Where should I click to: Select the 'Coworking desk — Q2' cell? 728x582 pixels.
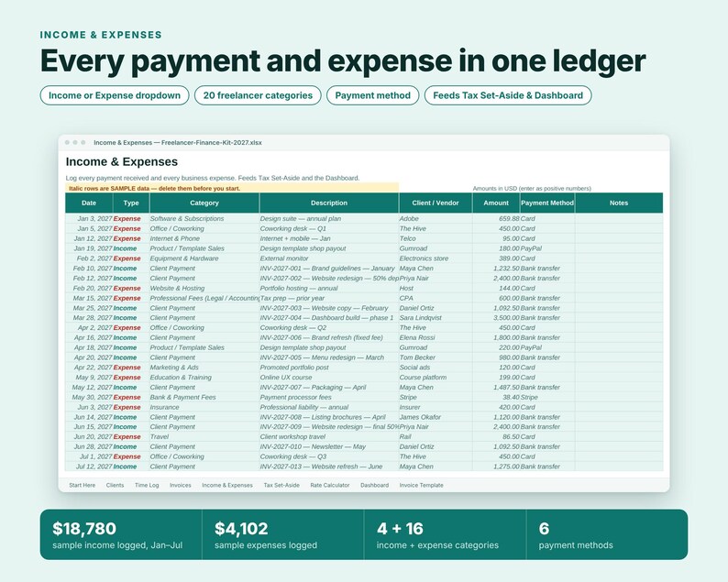point(329,328)
